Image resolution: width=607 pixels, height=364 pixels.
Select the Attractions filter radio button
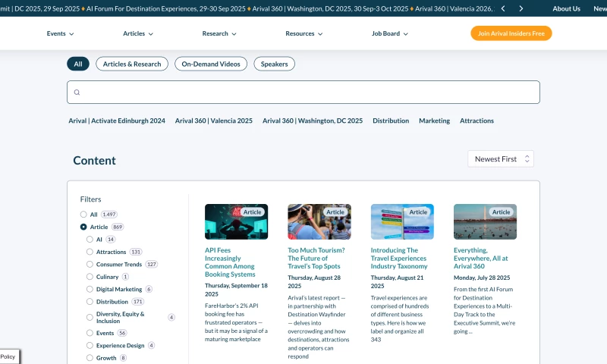[x=90, y=252]
